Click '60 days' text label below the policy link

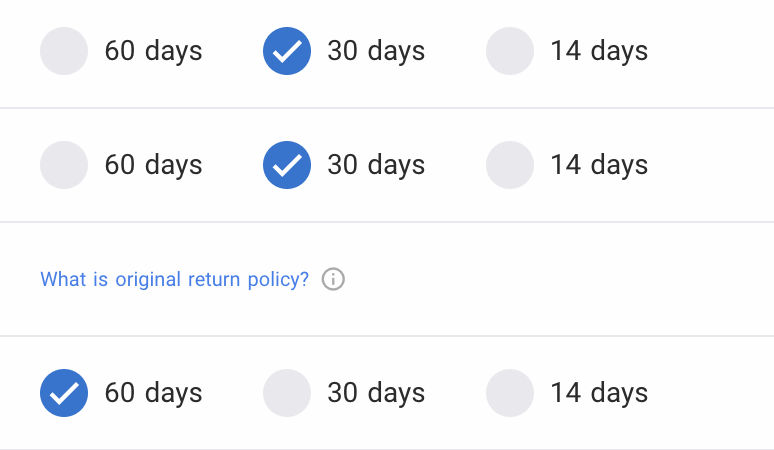pos(153,393)
